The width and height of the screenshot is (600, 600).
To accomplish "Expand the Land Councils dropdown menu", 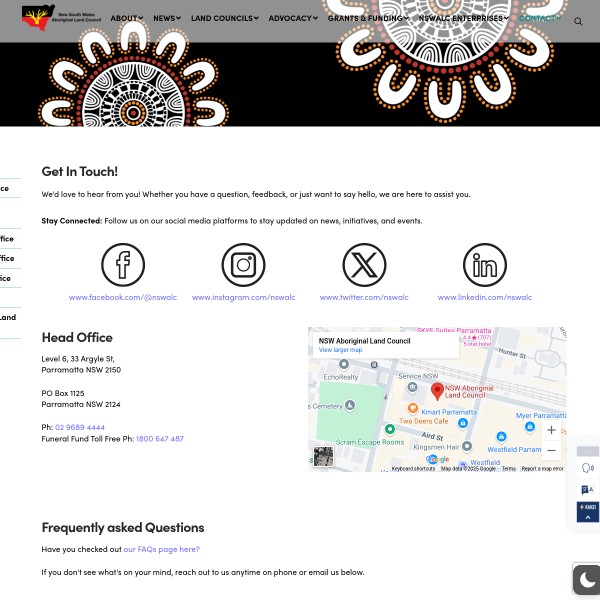I will (x=224, y=18).
